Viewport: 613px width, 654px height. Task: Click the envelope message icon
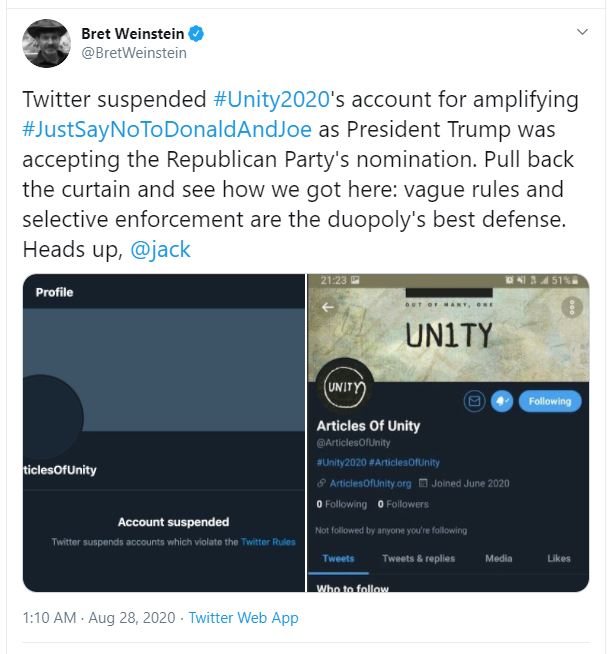coord(474,401)
